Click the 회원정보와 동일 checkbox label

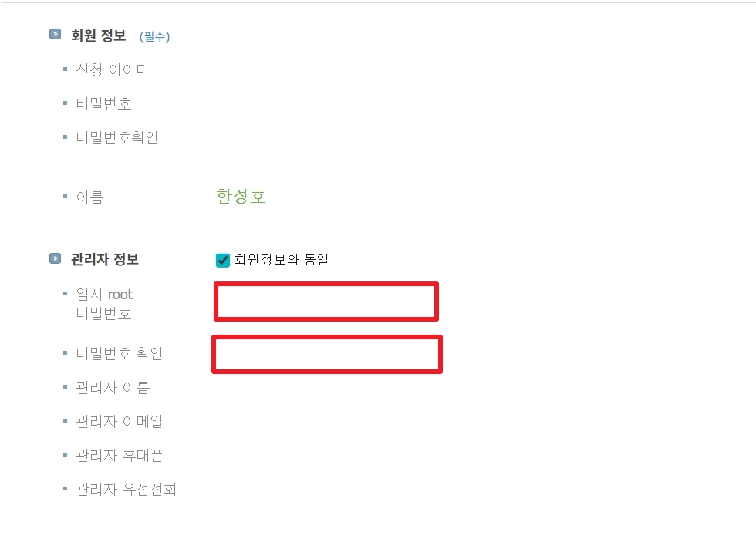click(281, 260)
